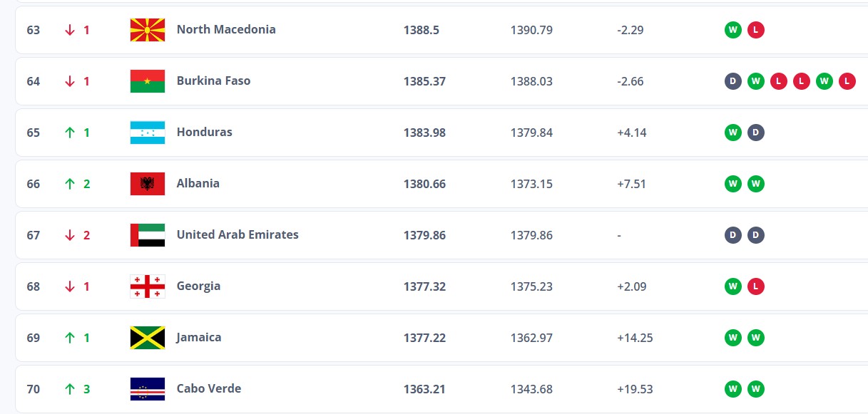
Task: Click the Cabo Verde flag icon
Action: point(148,389)
